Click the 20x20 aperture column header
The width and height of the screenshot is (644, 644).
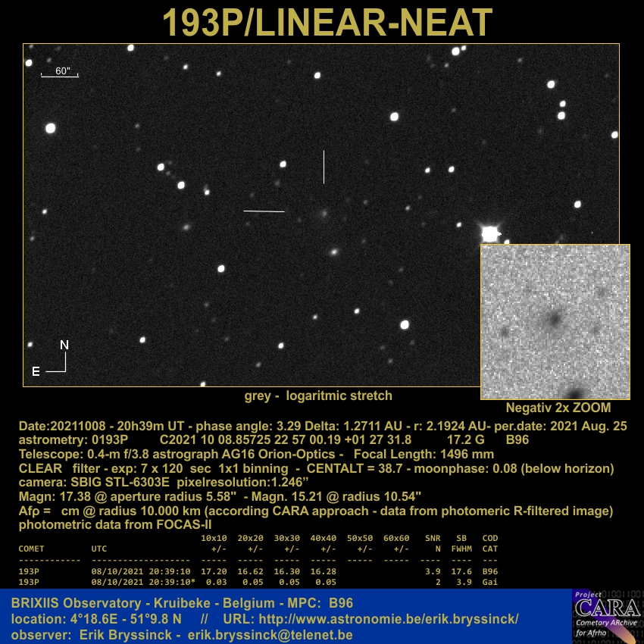(250, 538)
